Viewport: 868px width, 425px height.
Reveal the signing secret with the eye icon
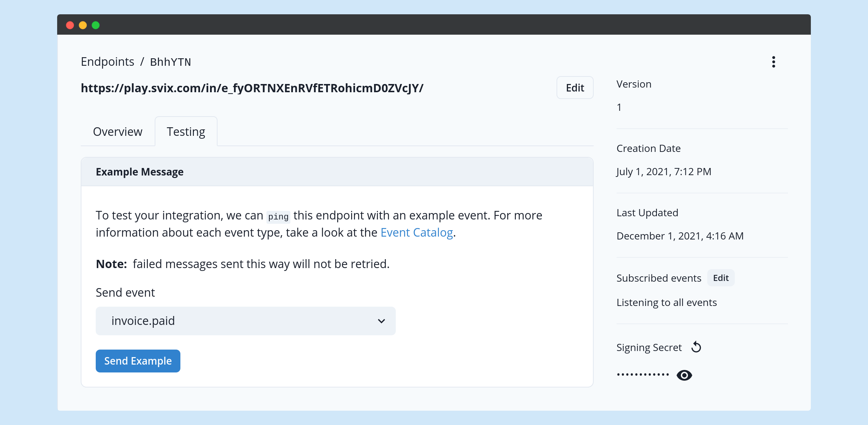point(684,375)
